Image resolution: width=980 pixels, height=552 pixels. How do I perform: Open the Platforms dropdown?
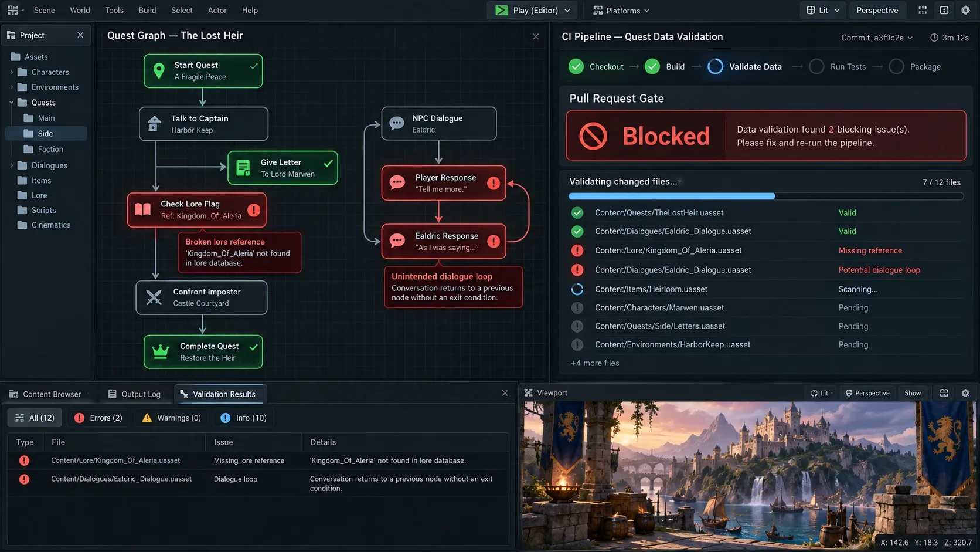(x=621, y=11)
